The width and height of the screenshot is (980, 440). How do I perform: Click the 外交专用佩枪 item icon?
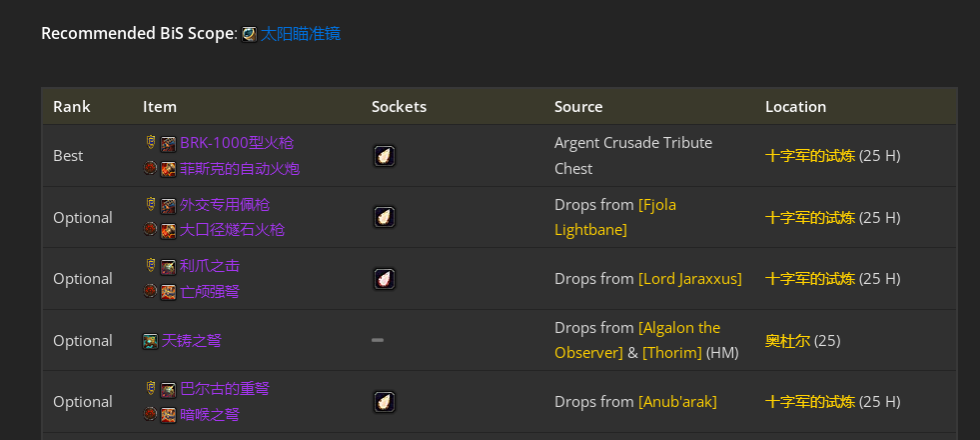pyautogui.click(x=168, y=205)
